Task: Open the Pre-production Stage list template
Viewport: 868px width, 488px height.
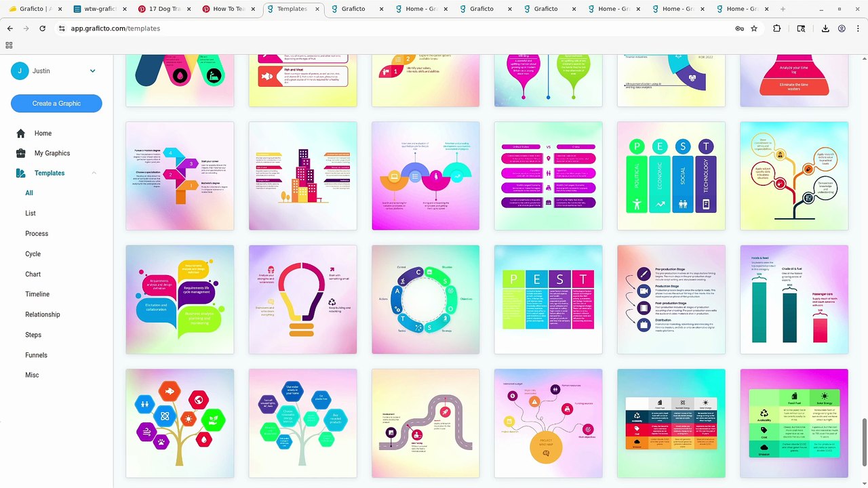Action: [671, 300]
